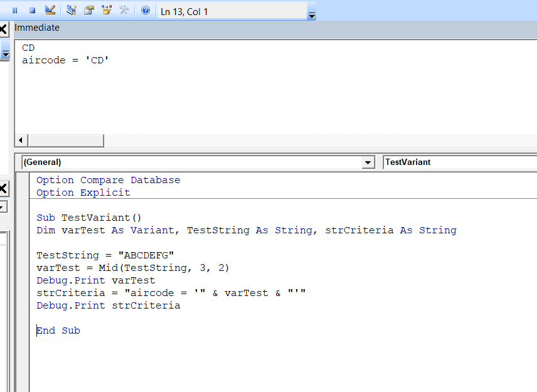Click the Option Compare Database line
The height and width of the screenshot is (392, 537).
coord(109,180)
